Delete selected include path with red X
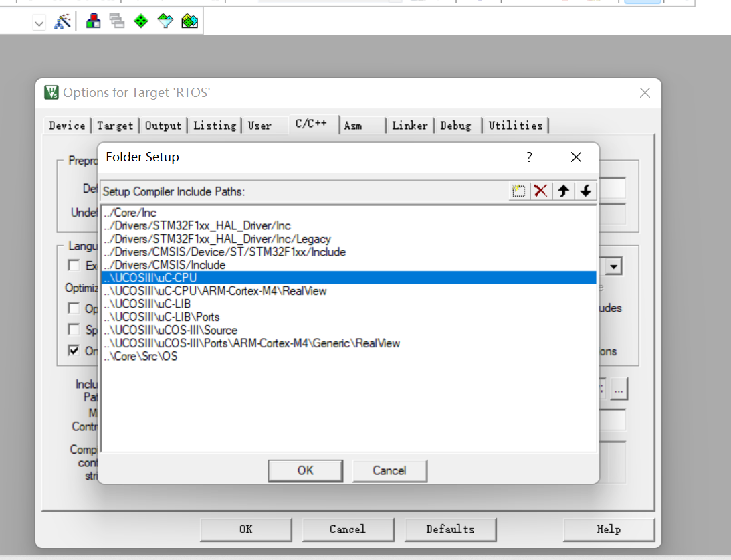The image size is (731, 560). point(541,191)
